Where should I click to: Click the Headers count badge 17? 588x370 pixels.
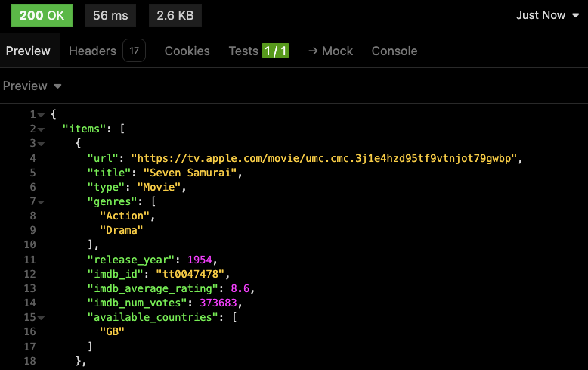(x=134, y=50)
